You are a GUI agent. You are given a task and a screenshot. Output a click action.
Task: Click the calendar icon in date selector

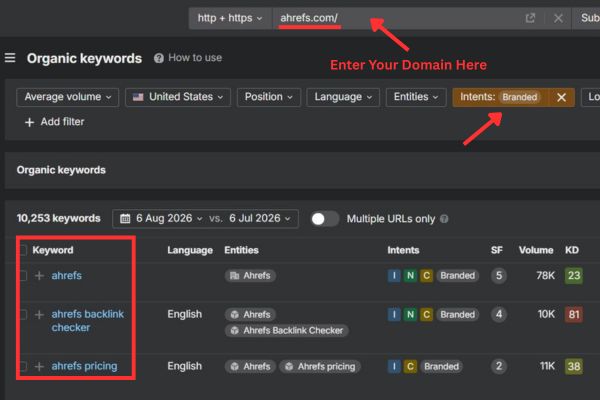[125, 219]
